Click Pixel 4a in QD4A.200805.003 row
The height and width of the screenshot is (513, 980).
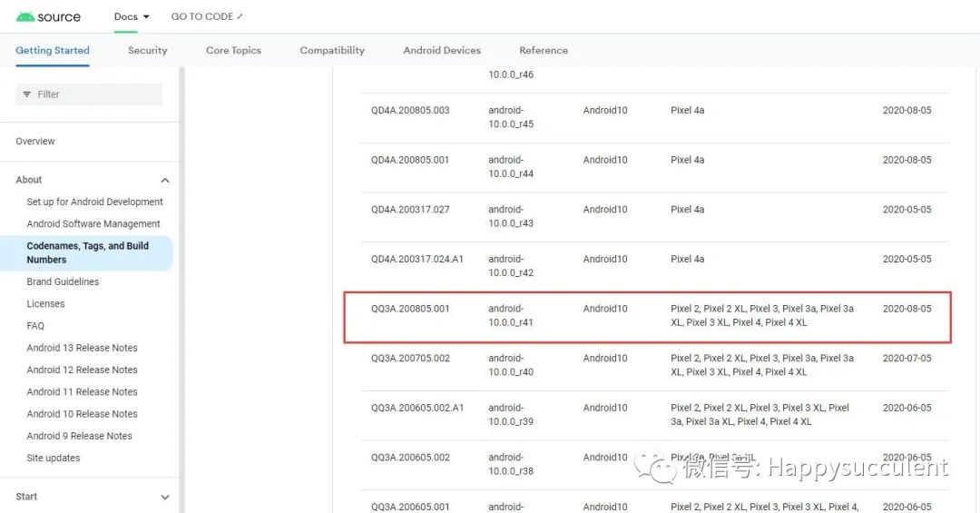tap(688, 111)
